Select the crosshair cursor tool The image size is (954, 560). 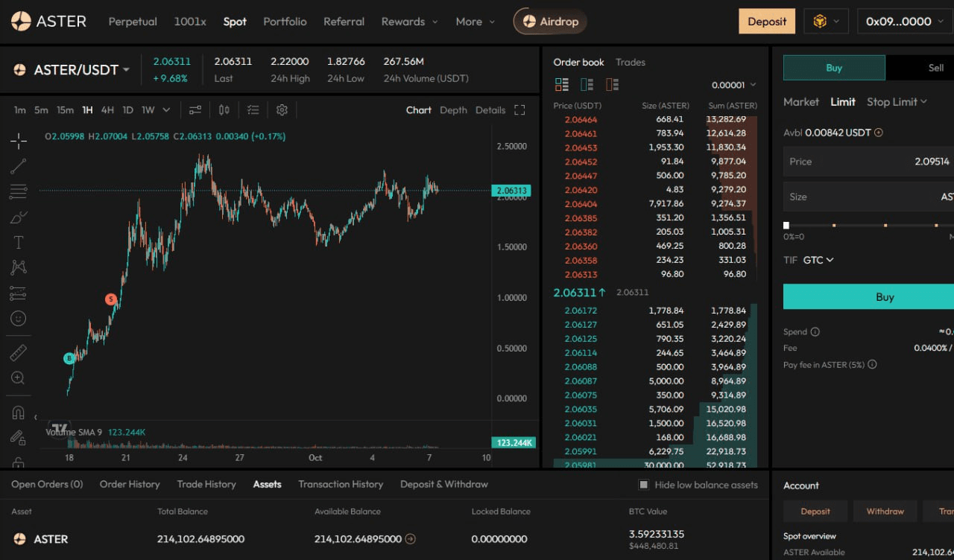[19, 139]
